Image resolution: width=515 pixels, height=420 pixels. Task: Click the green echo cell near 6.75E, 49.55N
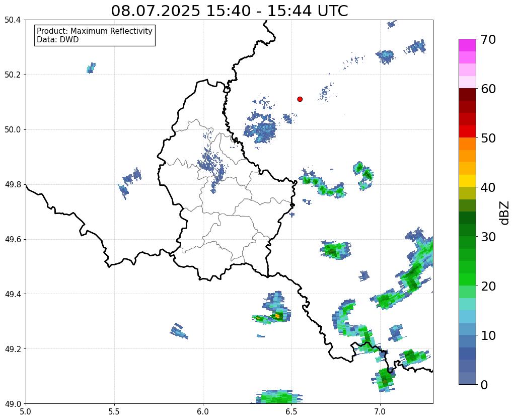[x=335, y=250]
